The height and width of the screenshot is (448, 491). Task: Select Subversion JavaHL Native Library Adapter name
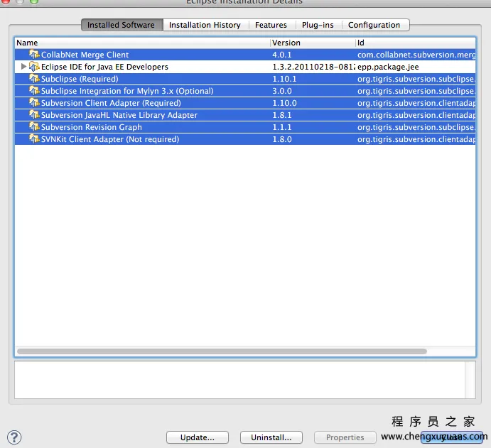(119, 115)
